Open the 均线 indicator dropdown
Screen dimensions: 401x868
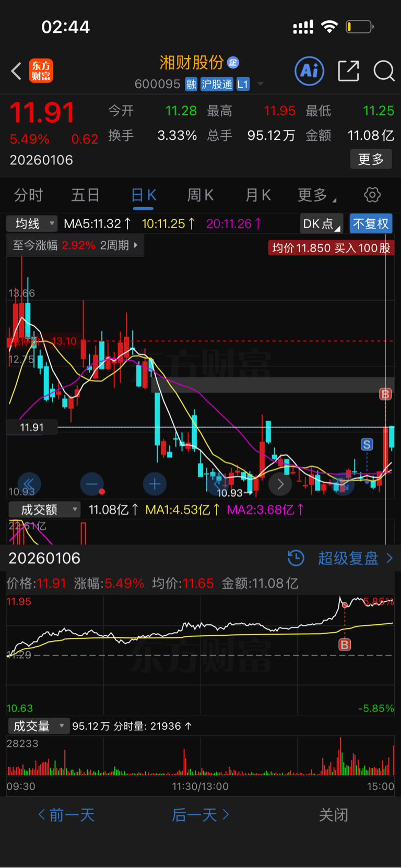[x=32, y=224]
